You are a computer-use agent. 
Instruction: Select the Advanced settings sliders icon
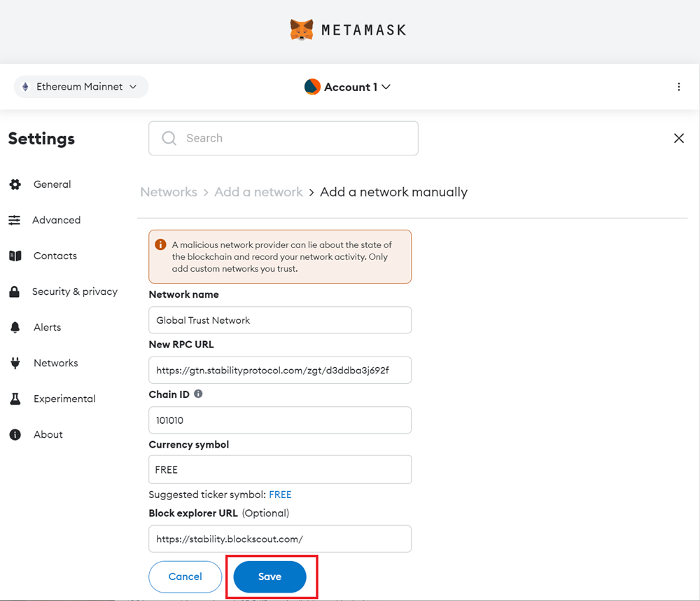click(15, 220)
